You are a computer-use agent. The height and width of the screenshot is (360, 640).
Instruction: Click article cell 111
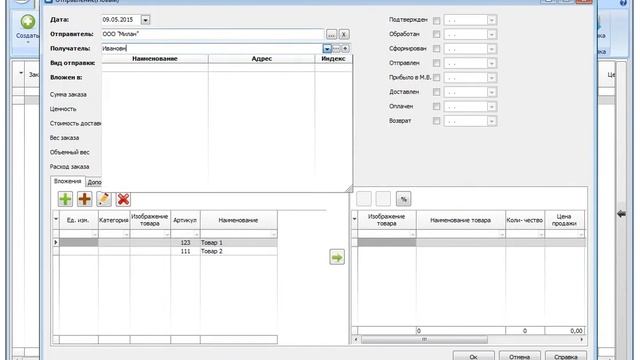(185, 251)
